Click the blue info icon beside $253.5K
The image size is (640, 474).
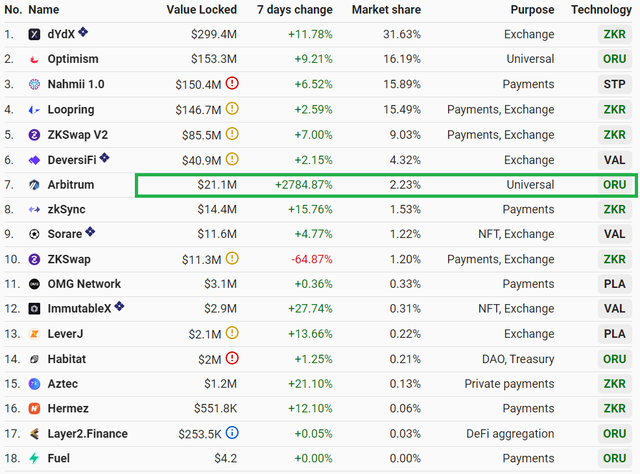232,433
